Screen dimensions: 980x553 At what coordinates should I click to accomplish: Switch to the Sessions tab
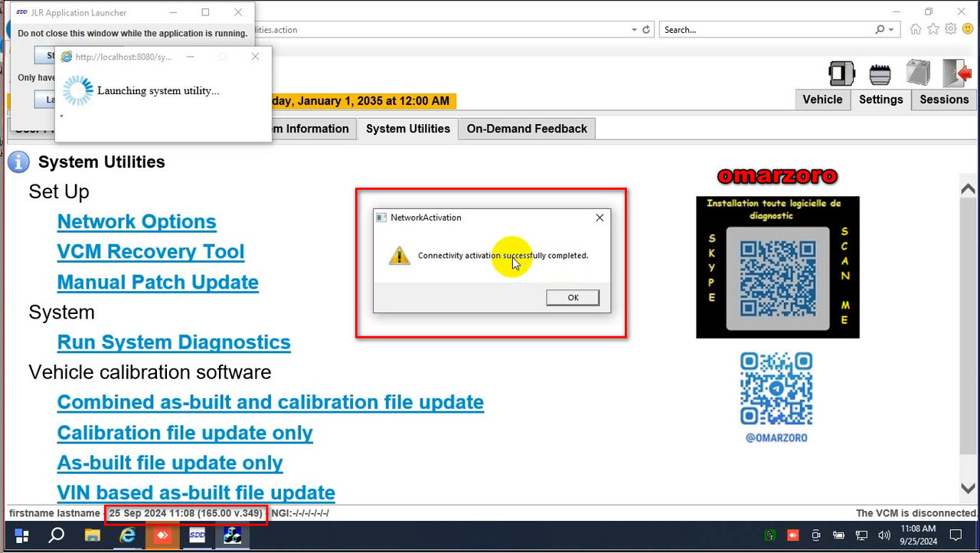(944, 100)
